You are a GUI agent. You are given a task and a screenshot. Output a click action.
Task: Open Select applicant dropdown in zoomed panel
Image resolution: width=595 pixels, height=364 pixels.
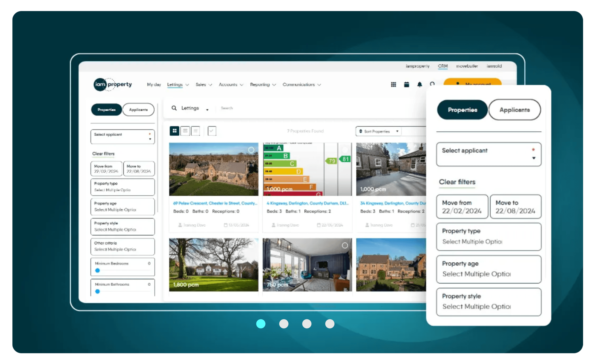[x=489, y=154]
